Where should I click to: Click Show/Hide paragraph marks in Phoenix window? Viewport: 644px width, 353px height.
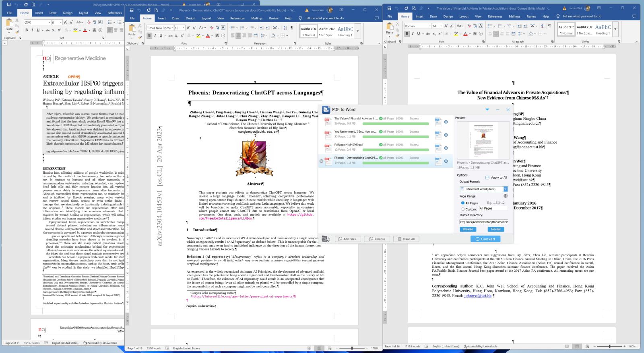click(x=291, y=28)
